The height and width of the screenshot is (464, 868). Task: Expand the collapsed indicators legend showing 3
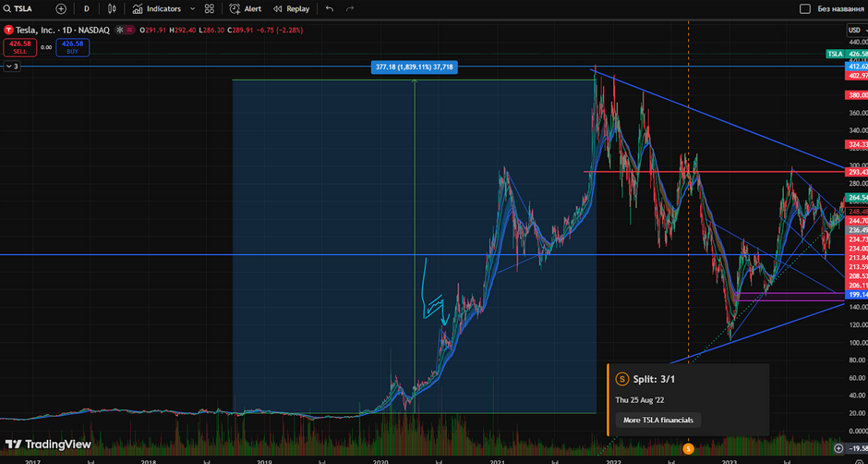coord(11,67)
